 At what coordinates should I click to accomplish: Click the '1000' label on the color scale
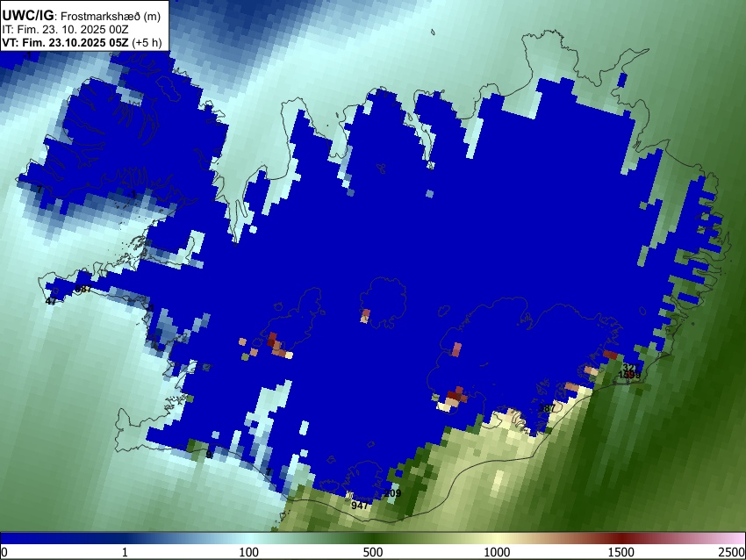click(x=497, y=552)
